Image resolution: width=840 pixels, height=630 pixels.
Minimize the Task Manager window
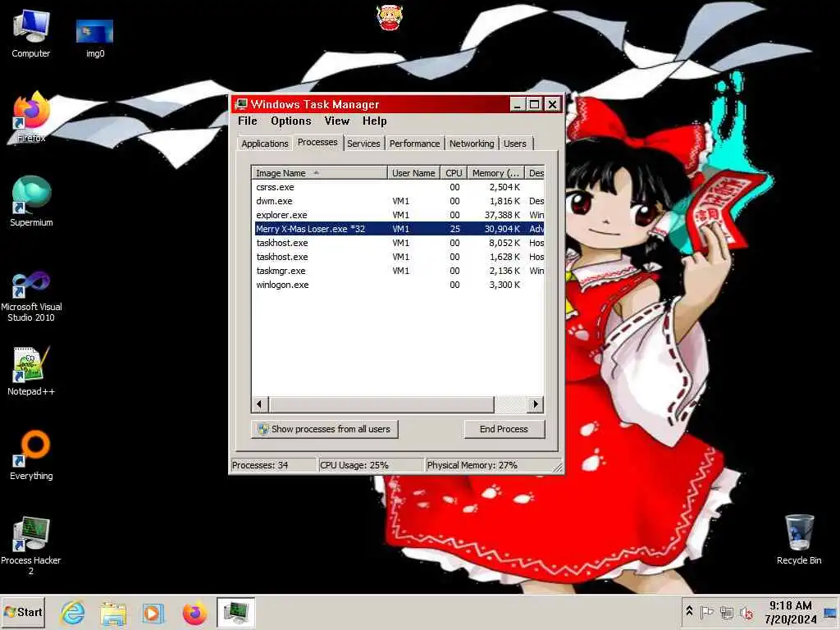517,104
